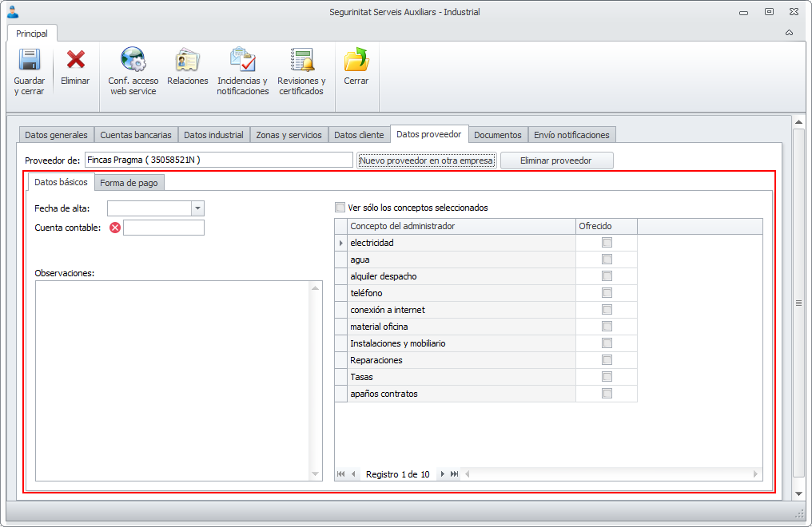Open Conf. acceso web service
The image size is (812, 527).
click(x=133, y=61)
